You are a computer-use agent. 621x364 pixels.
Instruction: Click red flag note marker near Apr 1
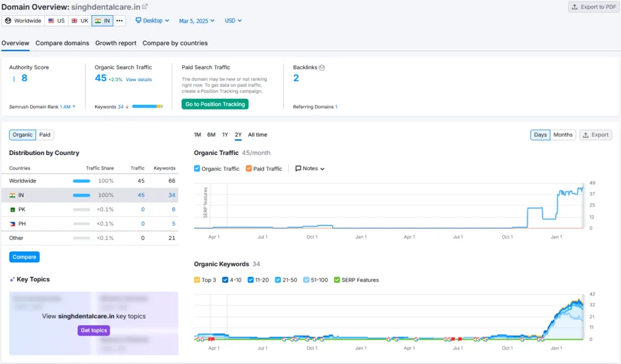212,339
